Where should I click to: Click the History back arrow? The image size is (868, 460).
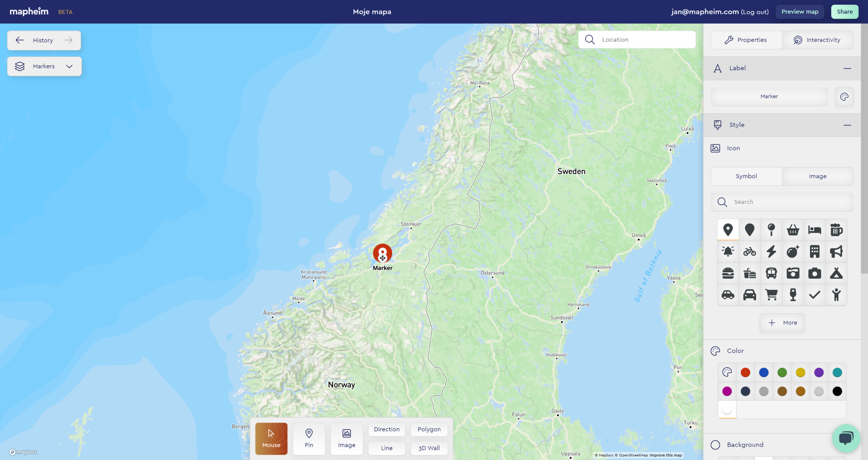click(x=19, y=40)
